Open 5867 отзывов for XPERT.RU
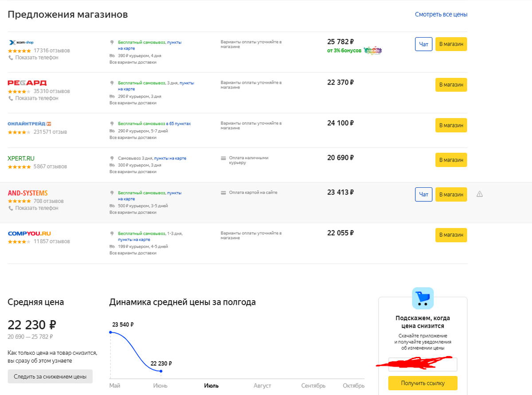 (x=50, y=167)
